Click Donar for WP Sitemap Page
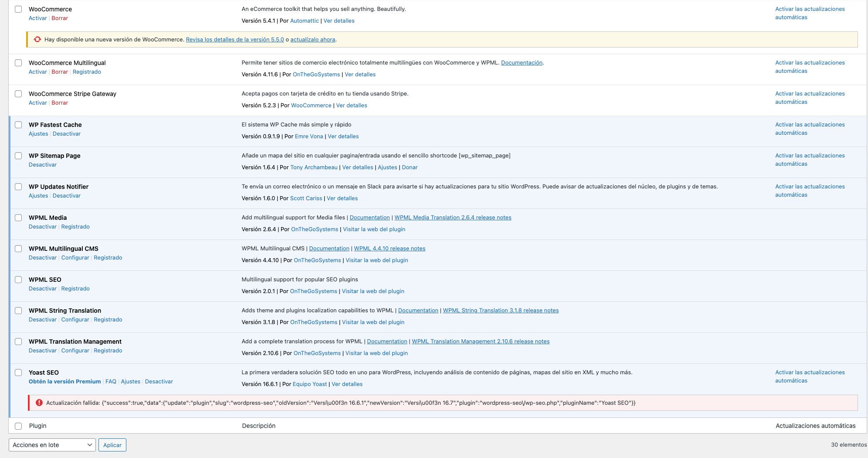The height and width of the screenshot is (458, 868). pos(410,167)
